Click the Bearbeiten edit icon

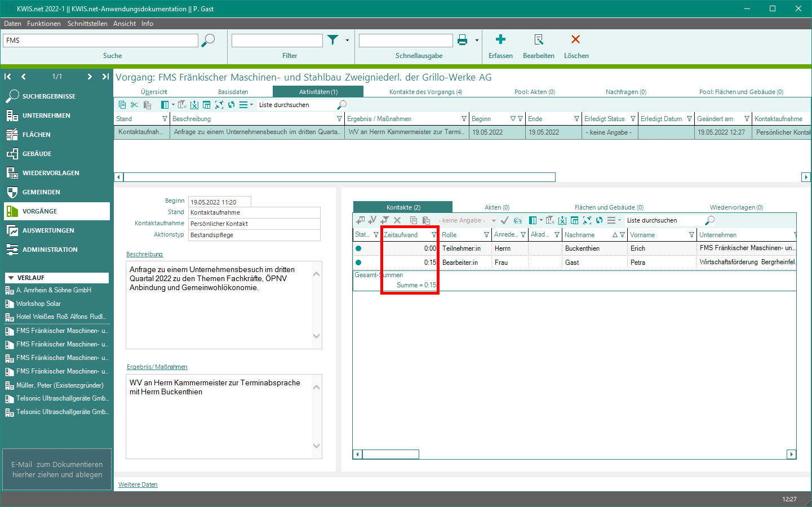click(x=539, y=39)
